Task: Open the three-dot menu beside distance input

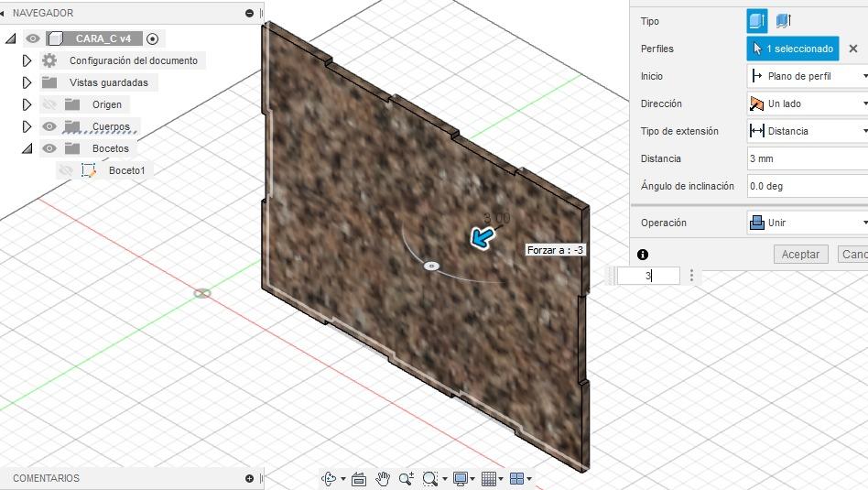Action: (x=691, y=276)
